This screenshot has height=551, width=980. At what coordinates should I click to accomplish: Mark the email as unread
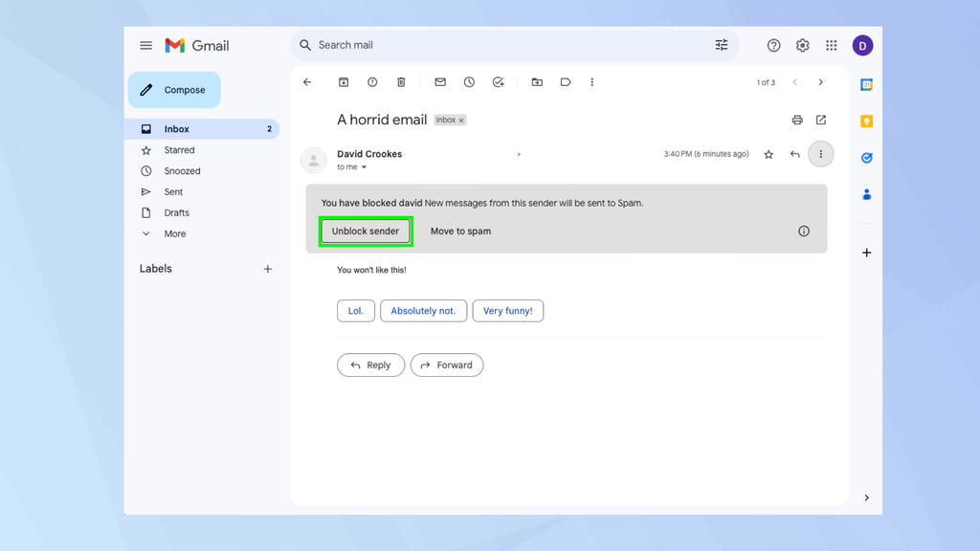pyautogui.click(x=439, y=82)
